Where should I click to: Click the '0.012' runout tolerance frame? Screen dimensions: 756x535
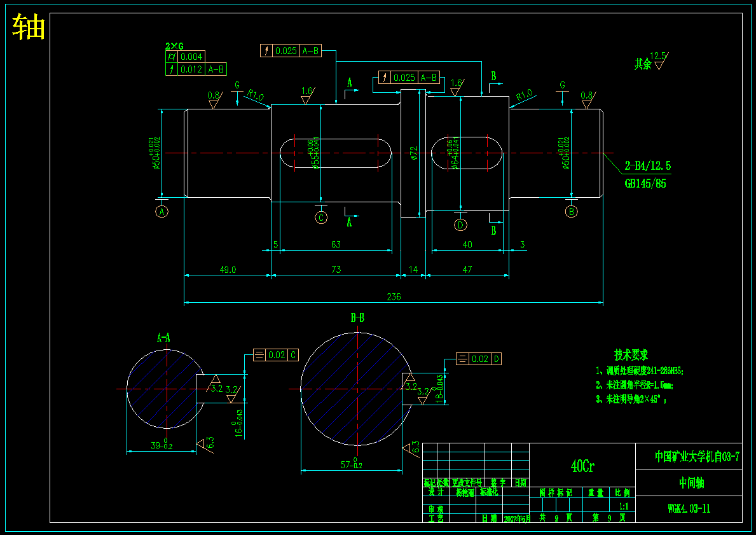(x=196, y=69)
